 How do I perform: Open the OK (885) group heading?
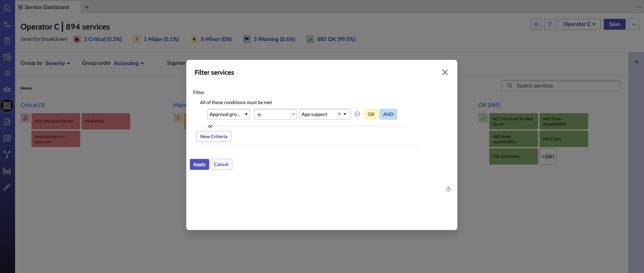click(489, 105)
